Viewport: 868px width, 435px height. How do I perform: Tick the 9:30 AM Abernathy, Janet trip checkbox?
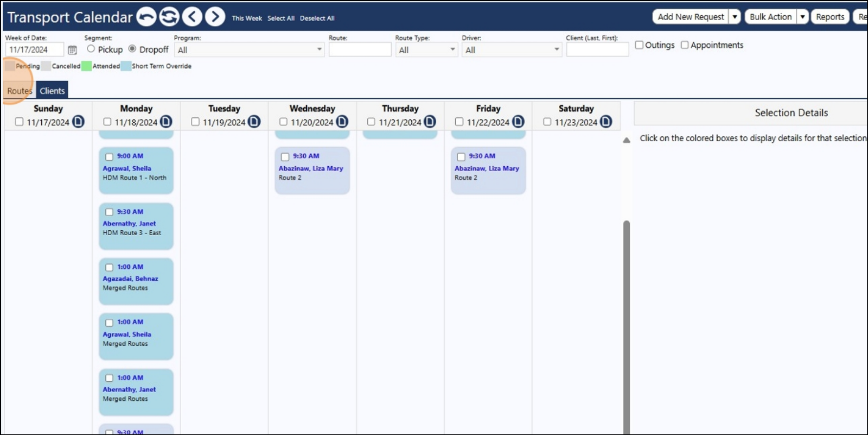[x=109, y=212]
